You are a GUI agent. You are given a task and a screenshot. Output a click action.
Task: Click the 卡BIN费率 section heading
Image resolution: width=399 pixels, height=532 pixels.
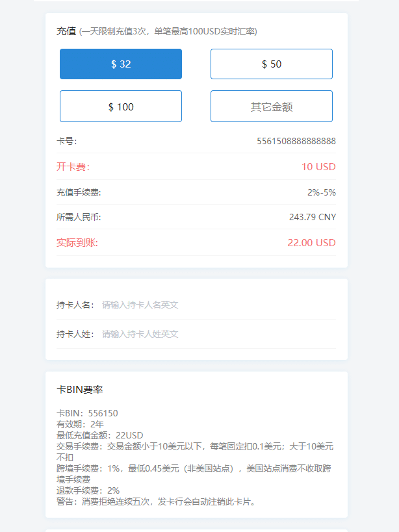80,390
